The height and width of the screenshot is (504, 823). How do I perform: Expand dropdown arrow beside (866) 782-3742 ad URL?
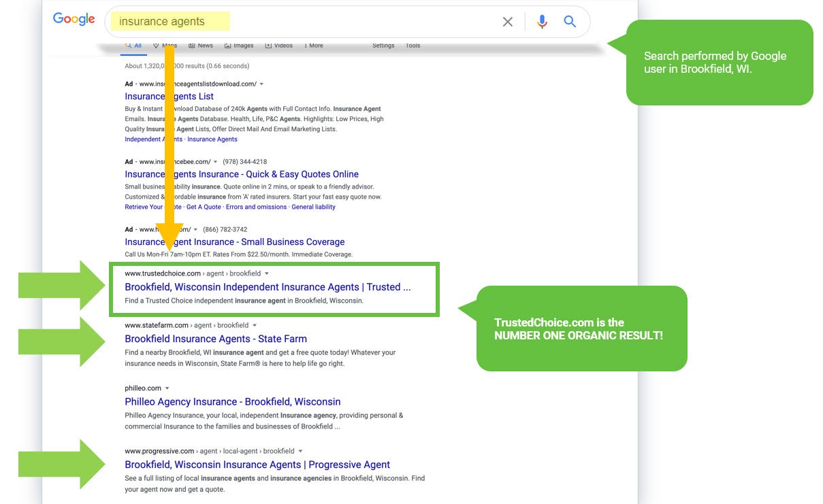tap(196, 230)
